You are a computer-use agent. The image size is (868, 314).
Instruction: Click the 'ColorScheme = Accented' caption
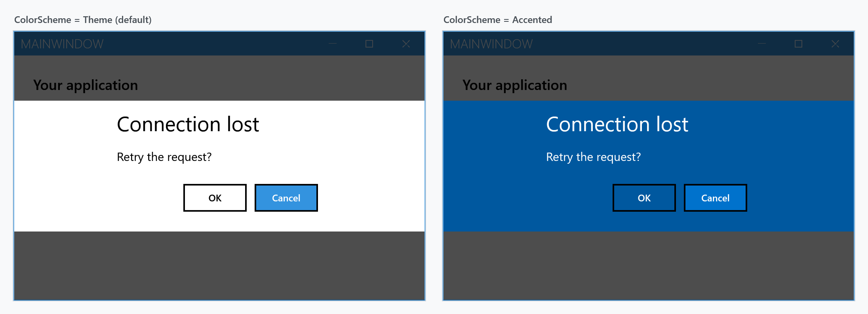click(x=498, y=20)
